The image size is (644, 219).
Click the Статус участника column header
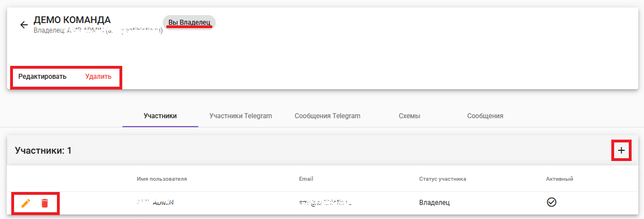click(x=442, y=179)
